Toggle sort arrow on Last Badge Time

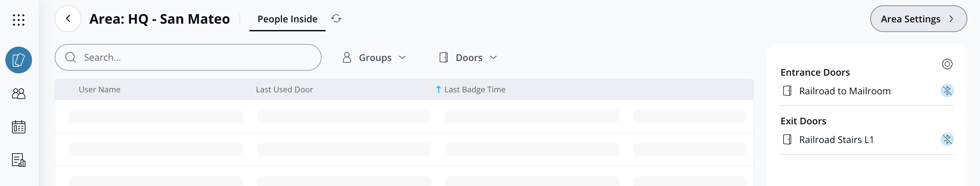438,89
